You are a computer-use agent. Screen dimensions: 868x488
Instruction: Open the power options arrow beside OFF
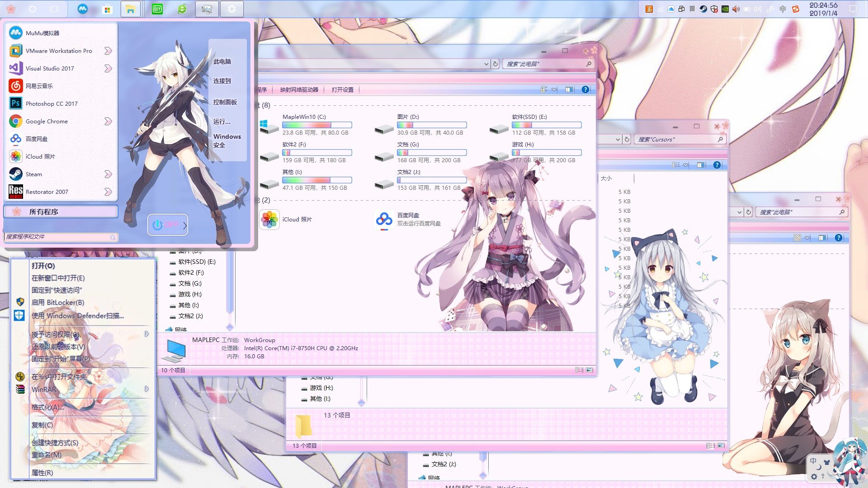coord(184,225)
